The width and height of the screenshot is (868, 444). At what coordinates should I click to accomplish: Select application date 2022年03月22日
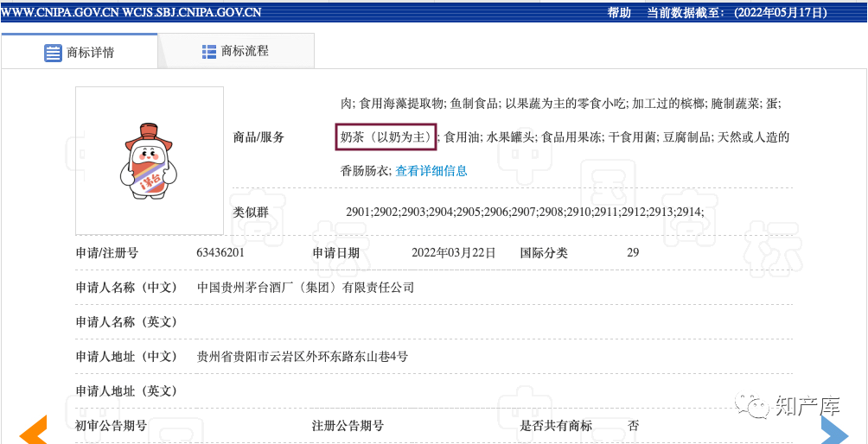coord(454,253)
